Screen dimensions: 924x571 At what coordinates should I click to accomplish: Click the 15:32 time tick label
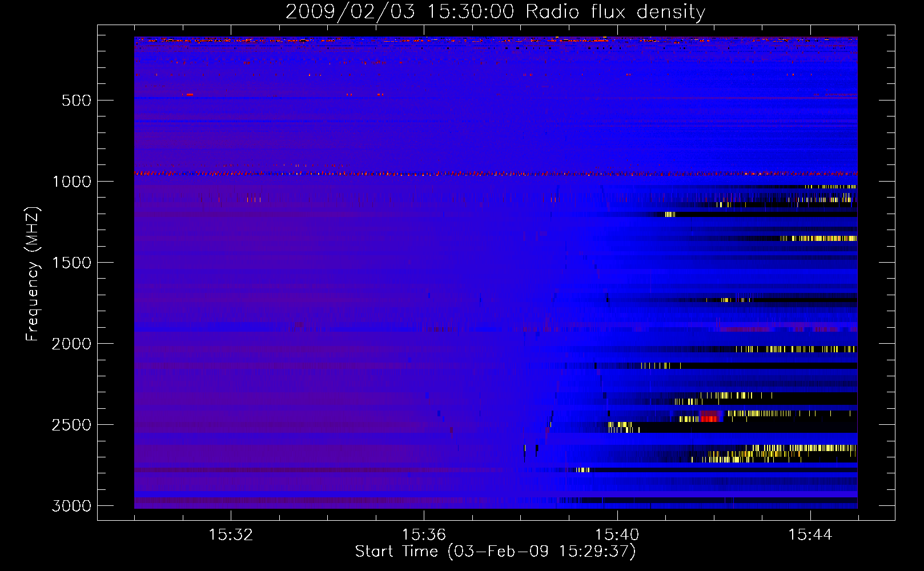(x=231, y=535)
